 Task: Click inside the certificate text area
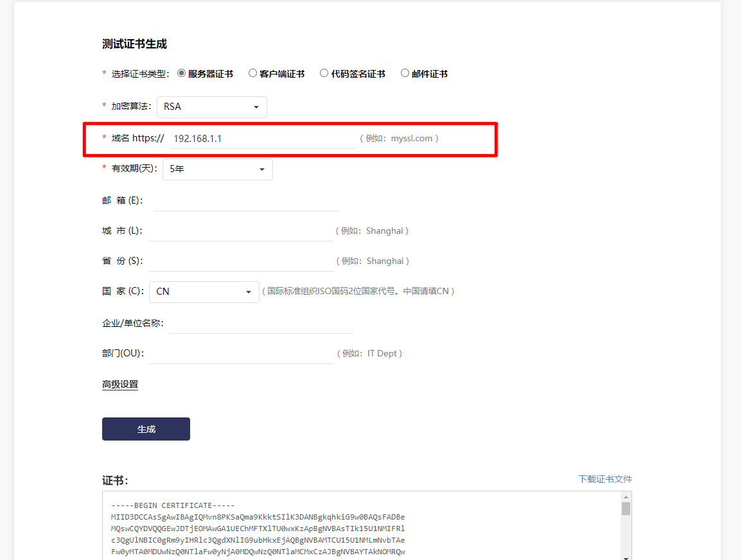click(362, 525)
